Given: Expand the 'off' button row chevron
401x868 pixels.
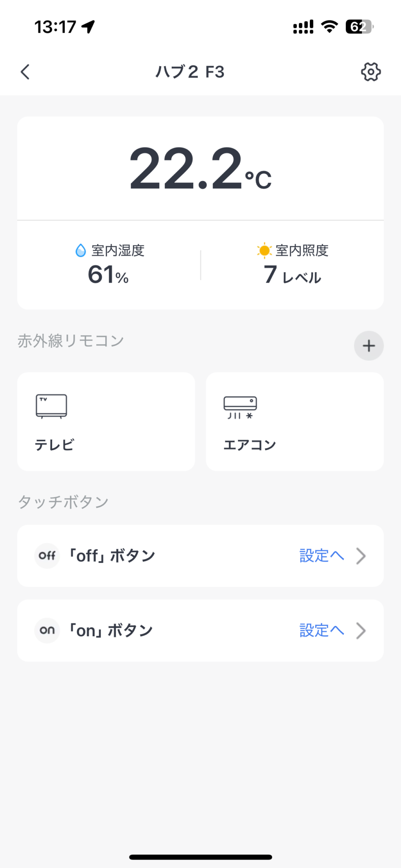Looking at the screenshot, I should pos(361,556).
